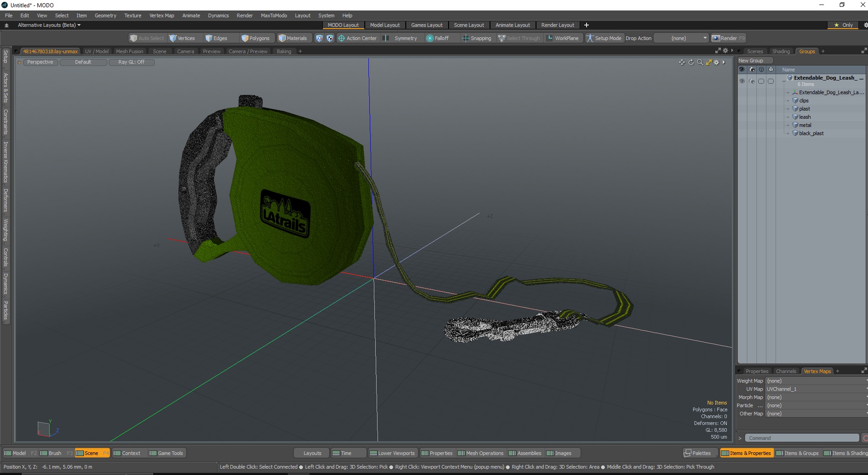Maximize the groups panel via expand arrows

(864, 51)
